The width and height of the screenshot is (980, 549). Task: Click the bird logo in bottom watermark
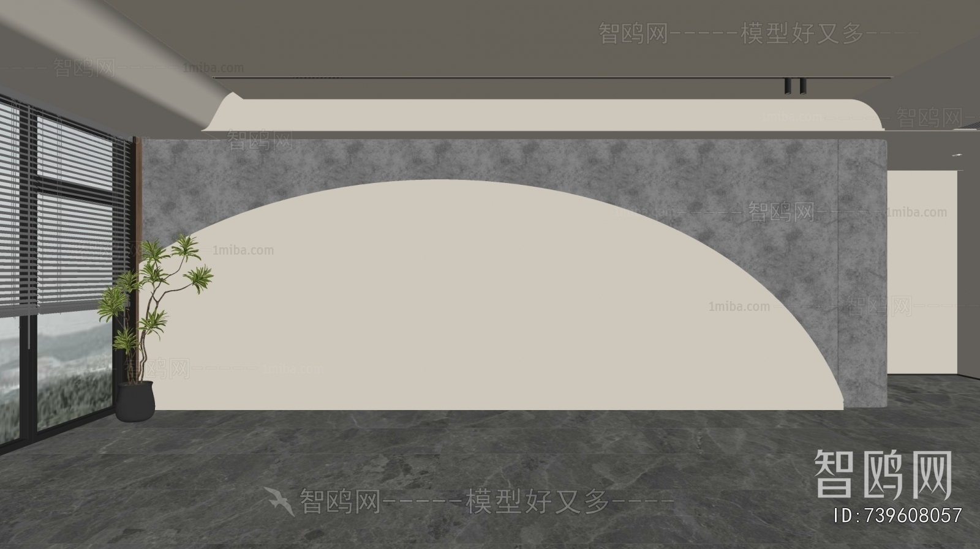point(280,502)
